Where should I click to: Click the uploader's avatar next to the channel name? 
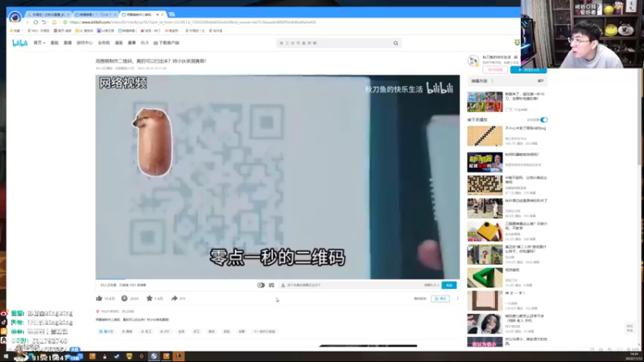point(473,61)
